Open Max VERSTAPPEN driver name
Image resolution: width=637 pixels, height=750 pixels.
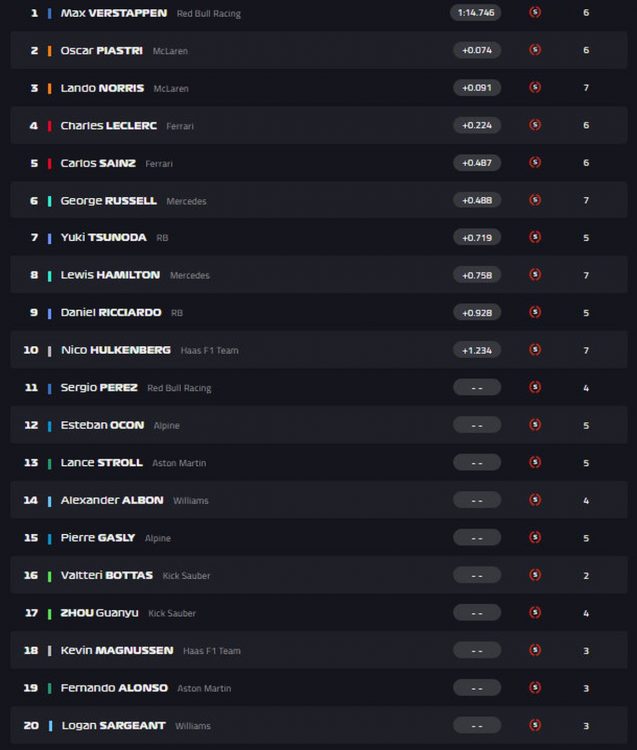114,13
